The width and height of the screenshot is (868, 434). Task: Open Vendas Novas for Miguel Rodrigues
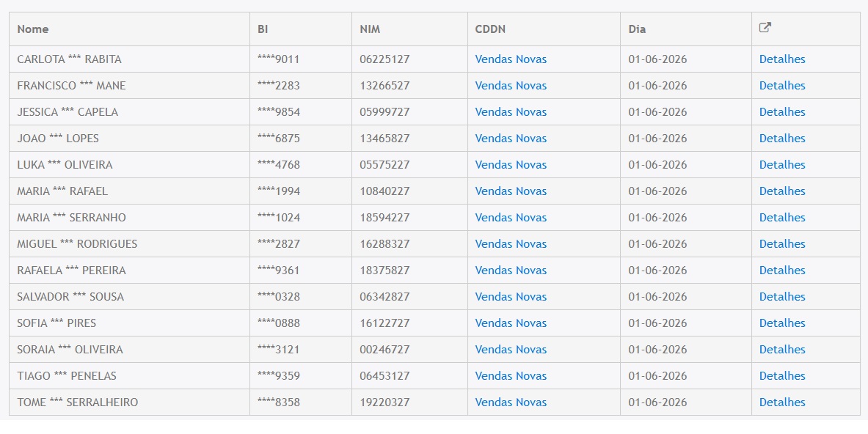pos(511,244)
